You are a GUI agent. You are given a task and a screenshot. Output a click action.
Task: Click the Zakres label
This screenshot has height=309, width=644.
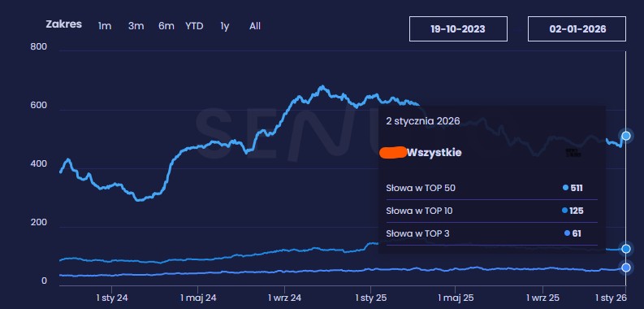[63, 24]
